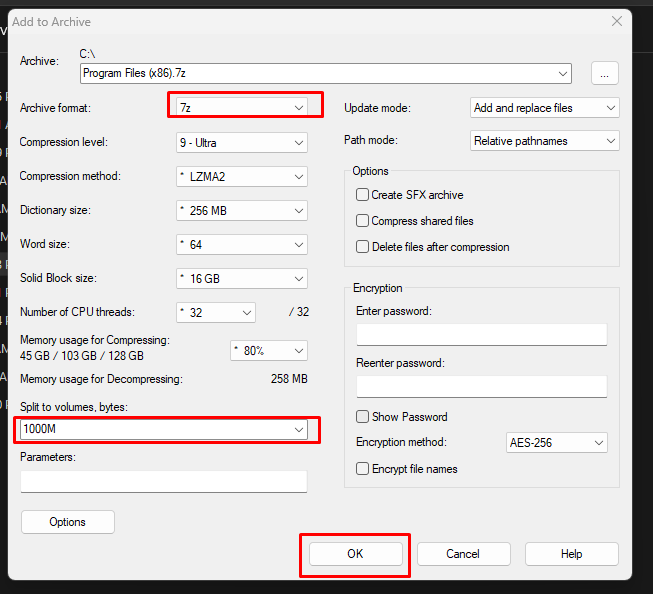Enable Create SFX archive checkbox

pyautogui.click(x=363, y=195)
